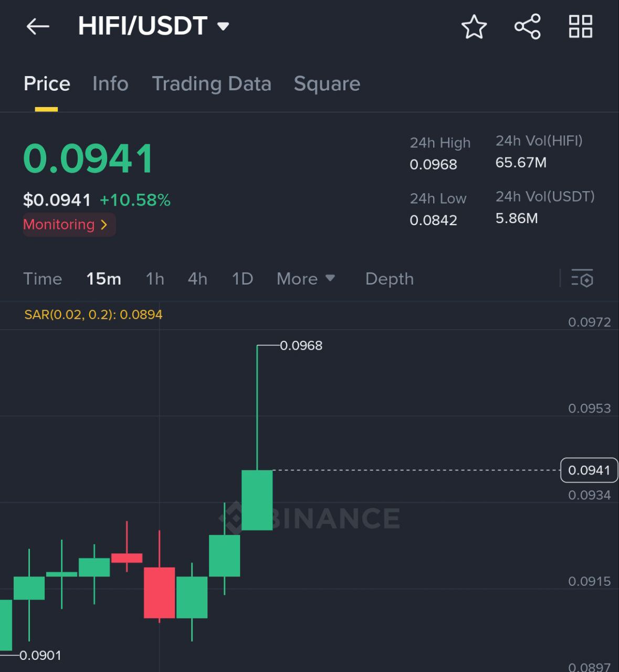The height and width of the screenshot is (672, 619).
Task: Switch to the Info tab
Action: (110, 84)
